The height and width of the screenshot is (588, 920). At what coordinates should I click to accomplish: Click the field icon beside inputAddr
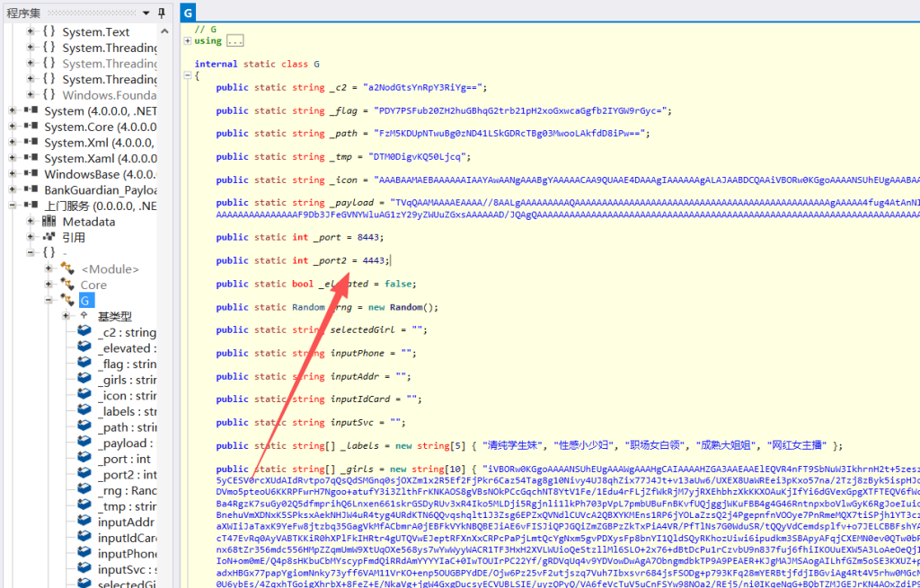click(85, 522)
